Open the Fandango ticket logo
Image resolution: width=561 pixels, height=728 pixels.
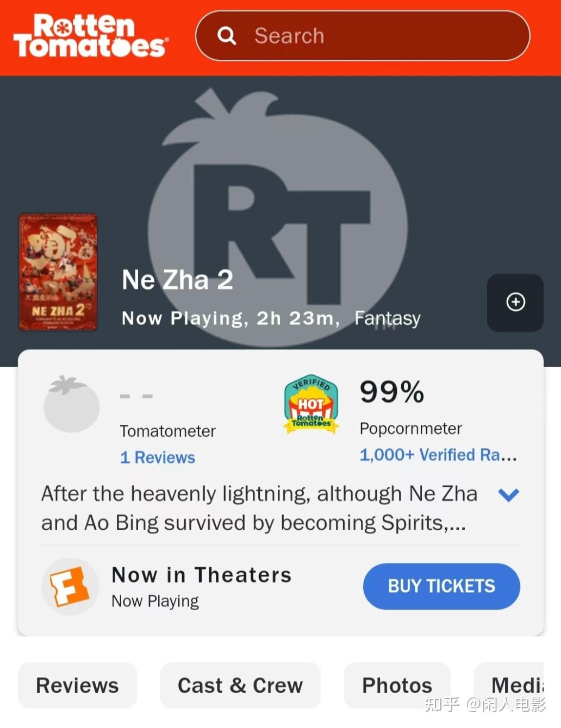[x=70, y=587]
